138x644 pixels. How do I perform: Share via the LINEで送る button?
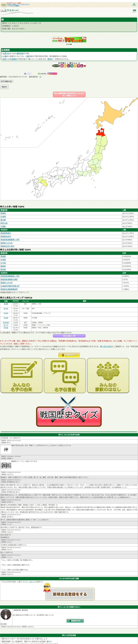click(x=42, y=74)
